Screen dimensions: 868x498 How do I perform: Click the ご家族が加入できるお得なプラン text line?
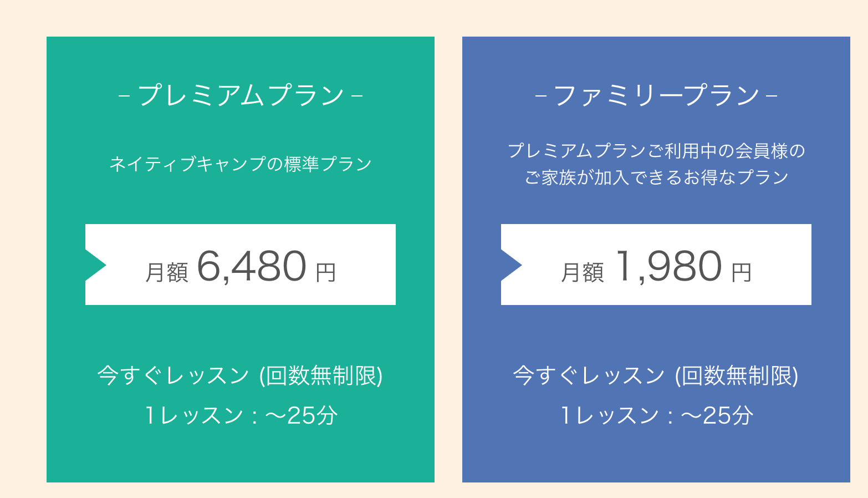coord(656,177)
